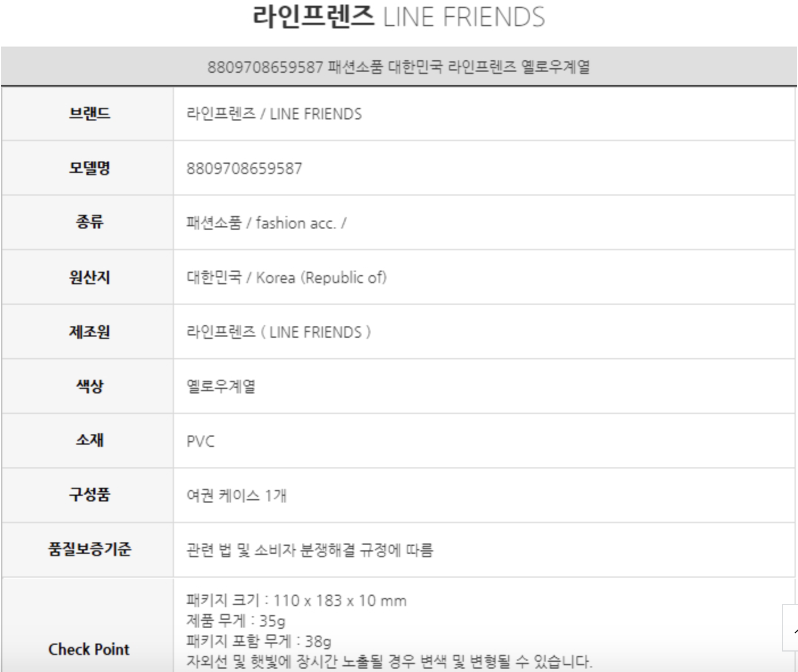The height and width of the screenshot is (672, 798).
Task: Click the 옐로우계열 color value
Action: (221, 387)
